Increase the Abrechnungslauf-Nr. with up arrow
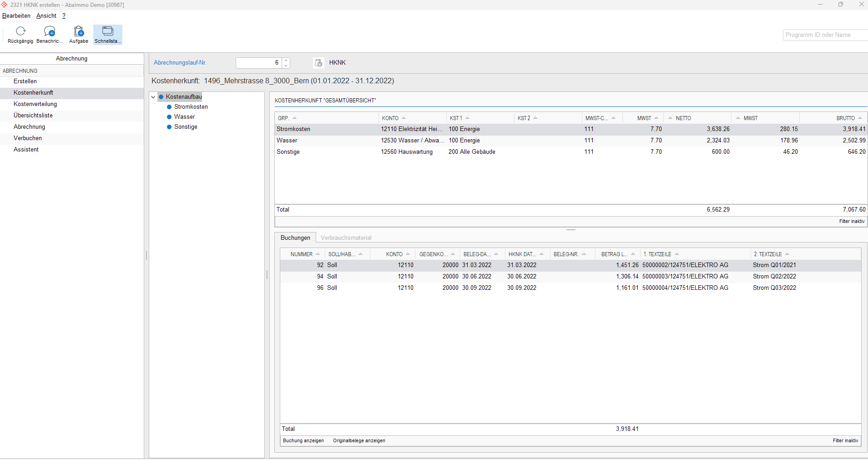The image size is (868, 460). 286,60
